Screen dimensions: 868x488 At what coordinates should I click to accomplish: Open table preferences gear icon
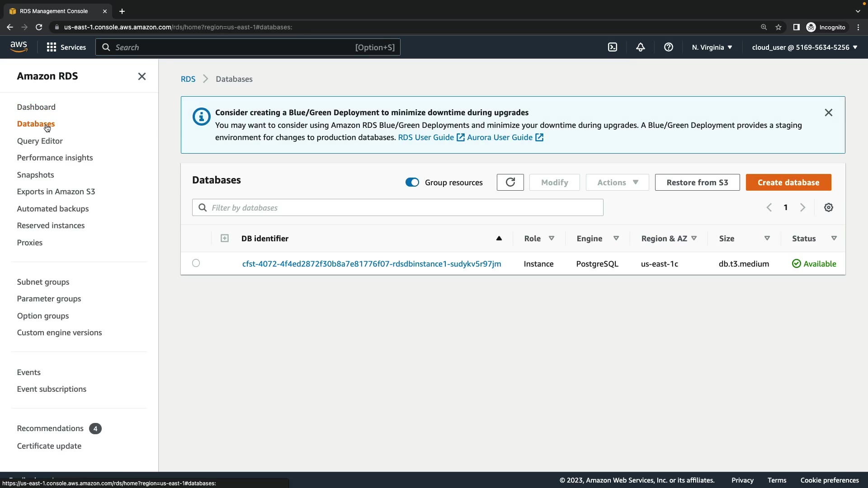(828, 207)
